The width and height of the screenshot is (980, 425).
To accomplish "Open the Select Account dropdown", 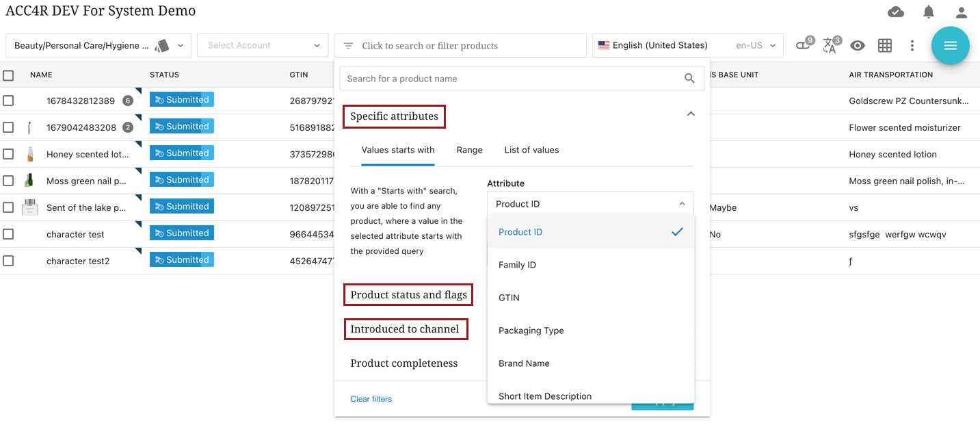I will 262,45.
